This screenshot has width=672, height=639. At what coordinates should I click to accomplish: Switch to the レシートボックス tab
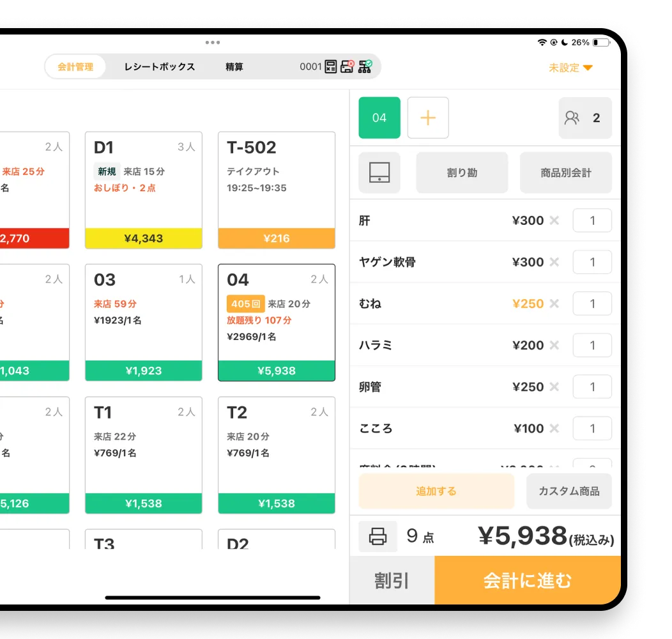(160, 66)
